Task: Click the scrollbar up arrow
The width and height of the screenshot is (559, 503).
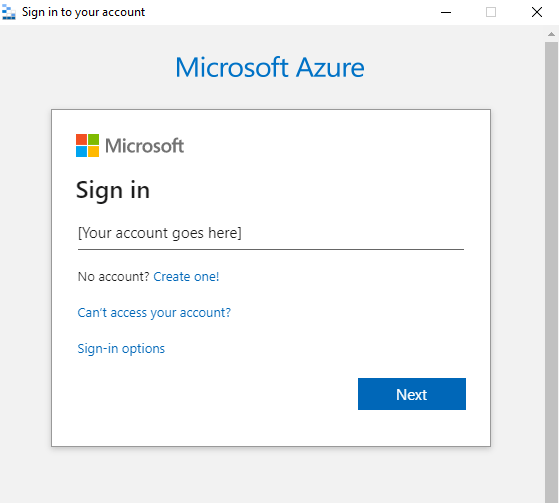Action: (x=552, y=34)
